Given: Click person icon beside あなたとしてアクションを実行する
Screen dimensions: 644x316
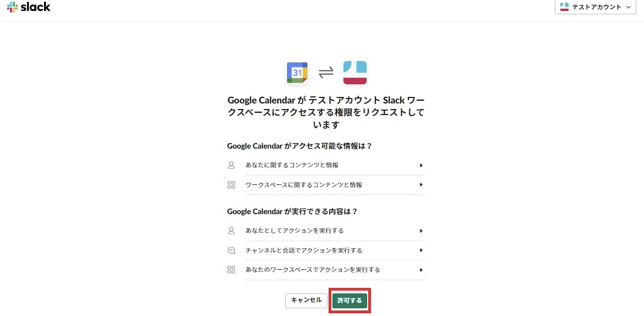Looking at the screenshot, I should [x=231, y=231].
